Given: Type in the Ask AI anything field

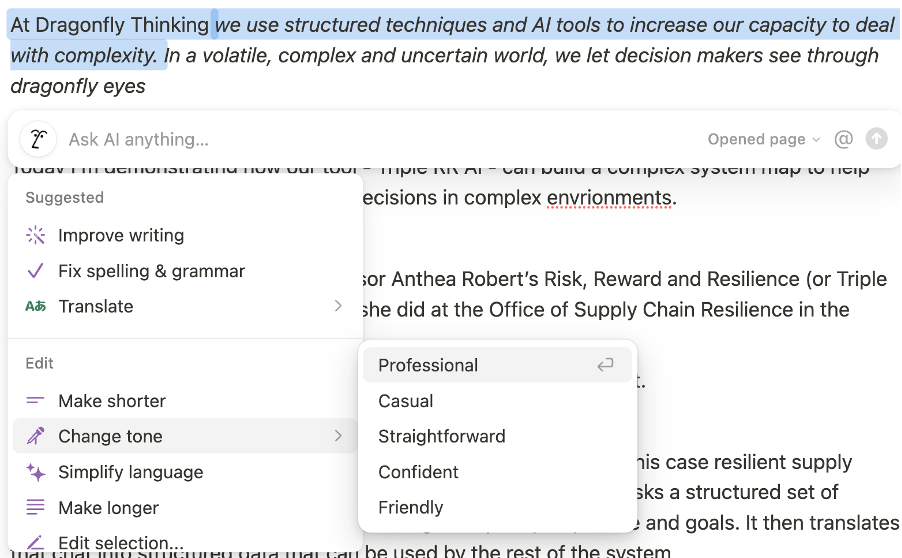Looking at the screenshot, I should tap(380, 139).
